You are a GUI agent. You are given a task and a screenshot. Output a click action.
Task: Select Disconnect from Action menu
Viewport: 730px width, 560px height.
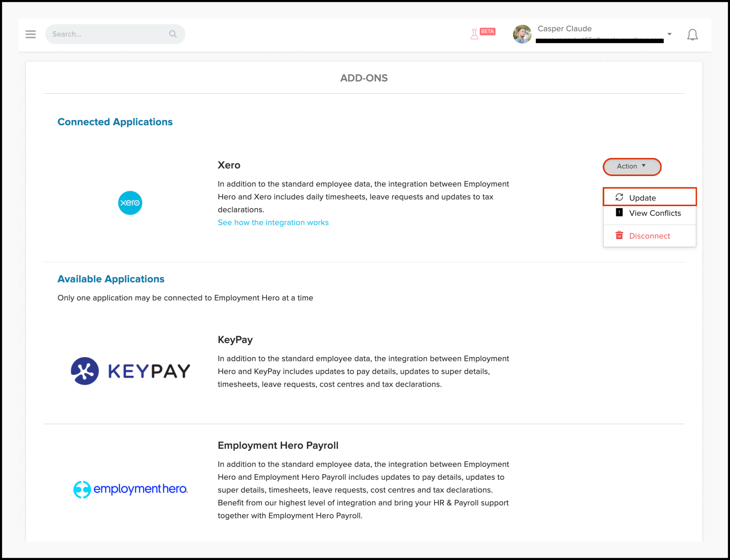tap(649, 236)
